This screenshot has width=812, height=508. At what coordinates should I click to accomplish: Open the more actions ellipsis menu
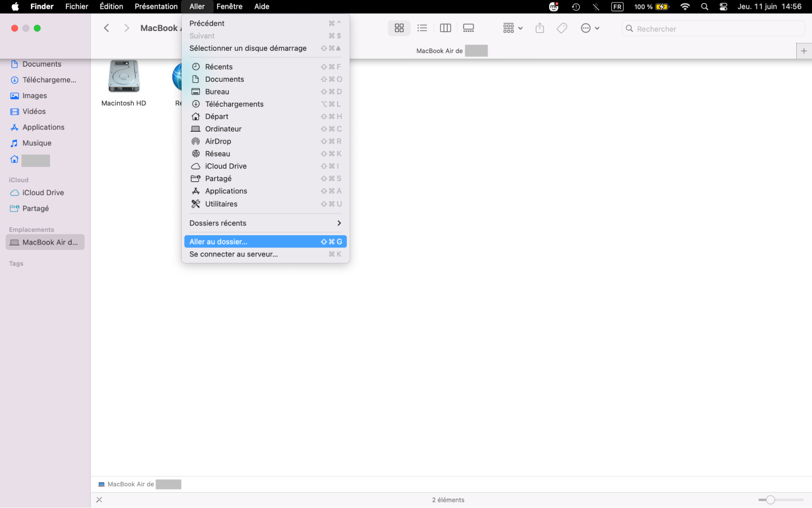pos(590,28)
